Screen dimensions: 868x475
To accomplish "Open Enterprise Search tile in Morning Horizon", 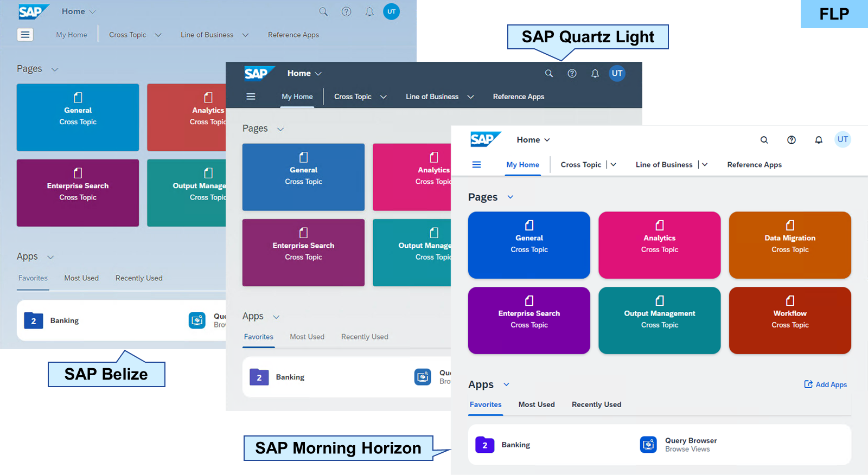I will point(529,320).
